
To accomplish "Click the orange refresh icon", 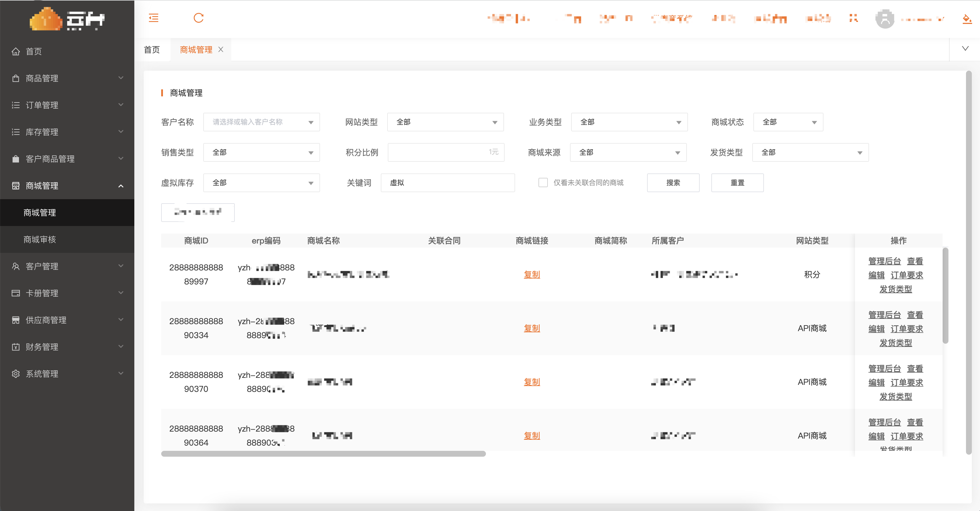I will (199, 18).
